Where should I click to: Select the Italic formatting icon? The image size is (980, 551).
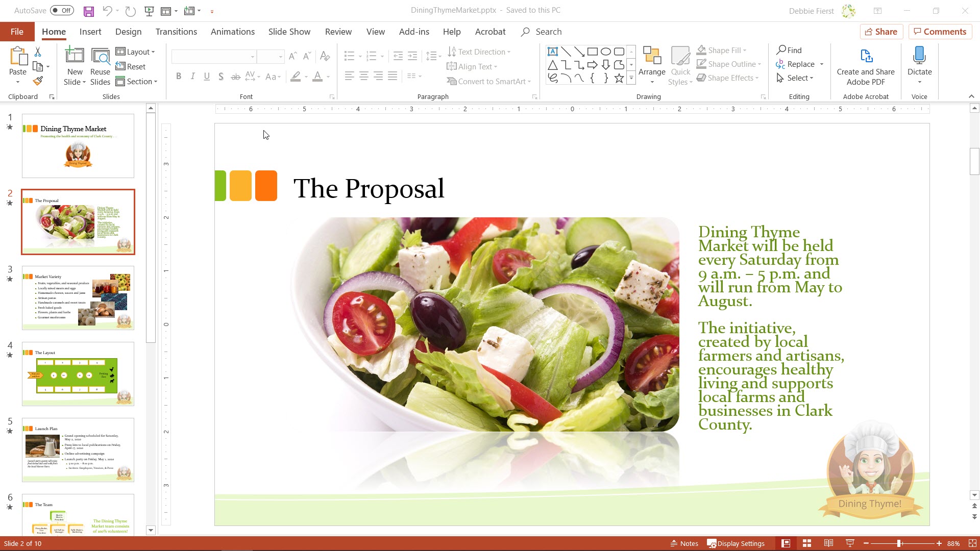pyautogui.click(x=192, y=77)
